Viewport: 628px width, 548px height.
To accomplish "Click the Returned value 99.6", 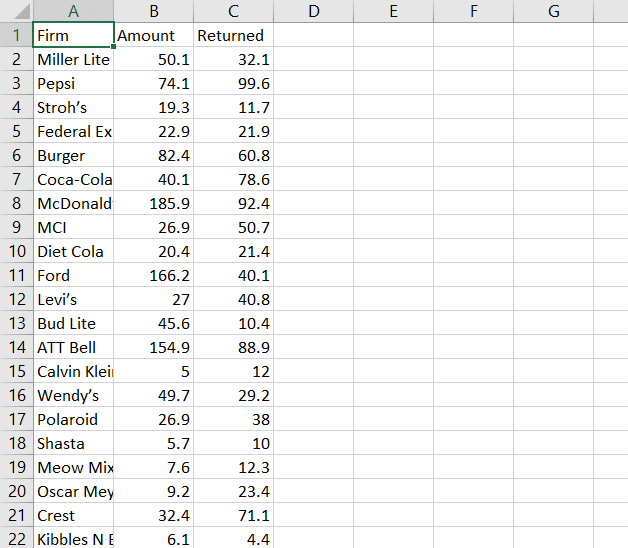I will tap(233, 83).
